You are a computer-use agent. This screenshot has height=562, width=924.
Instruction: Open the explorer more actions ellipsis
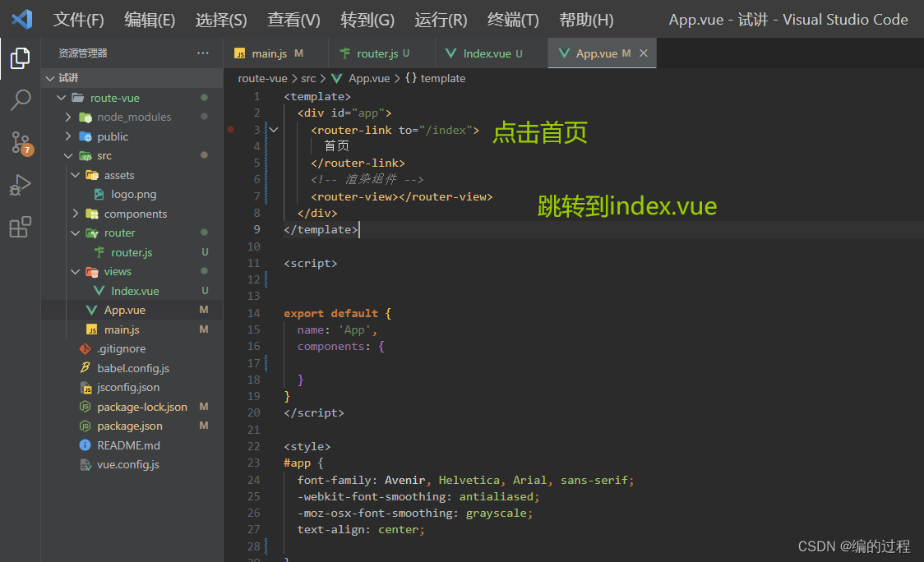(203, 53)
